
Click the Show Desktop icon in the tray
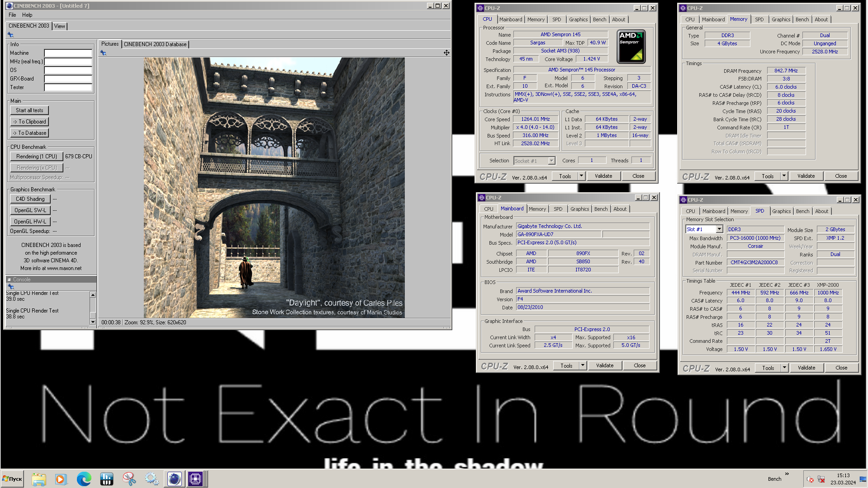(863, 479)
